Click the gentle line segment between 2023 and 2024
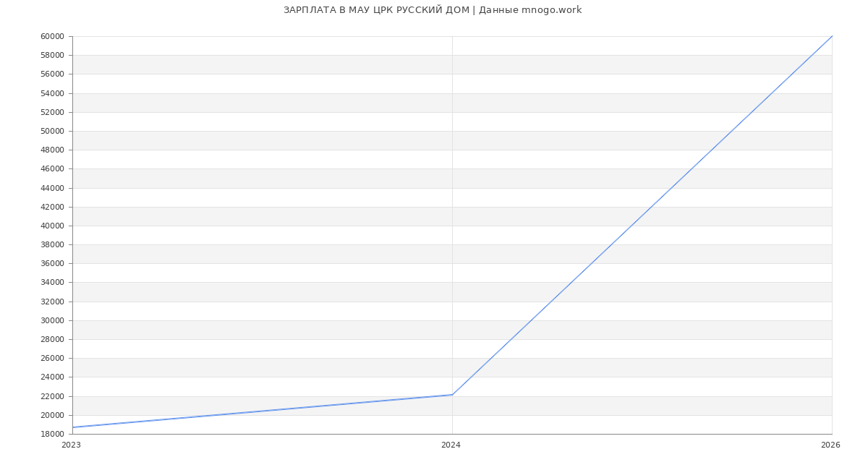This screenshot has width=868, height=470. (x=263, y=411)
